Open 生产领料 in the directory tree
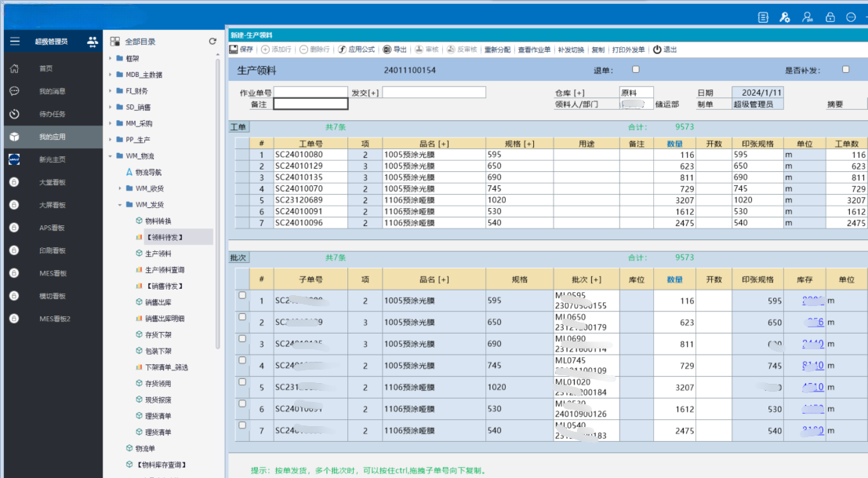Screen dimensions: 868x478 158,254
